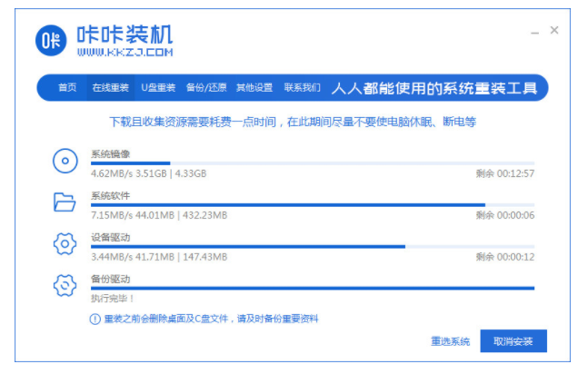Screen dimensions: 588x374
Task: Go to the 首页 tab
Action: (67, 88)
